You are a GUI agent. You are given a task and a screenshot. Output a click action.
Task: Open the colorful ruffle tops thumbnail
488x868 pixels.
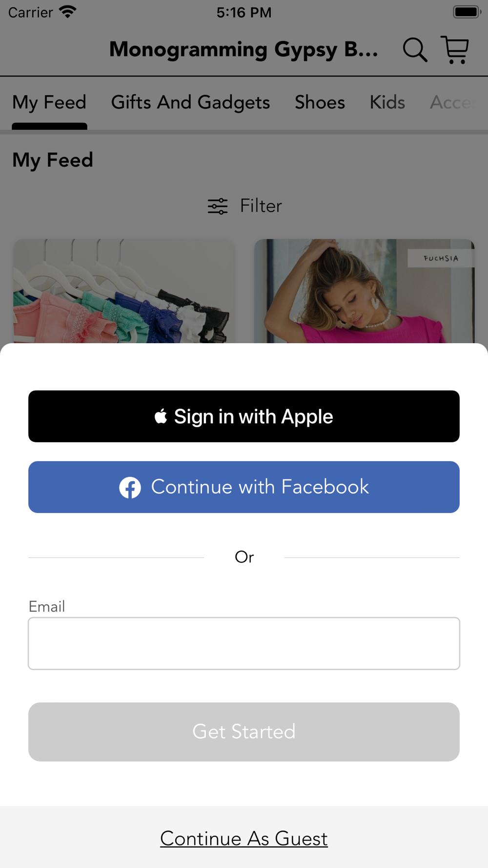[123, 291]
